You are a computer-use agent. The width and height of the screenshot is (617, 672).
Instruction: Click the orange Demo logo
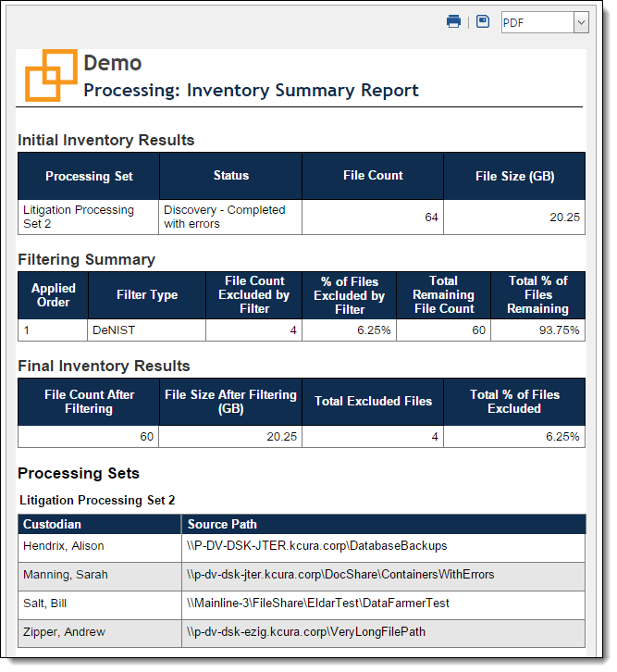(x=51, y=75)
